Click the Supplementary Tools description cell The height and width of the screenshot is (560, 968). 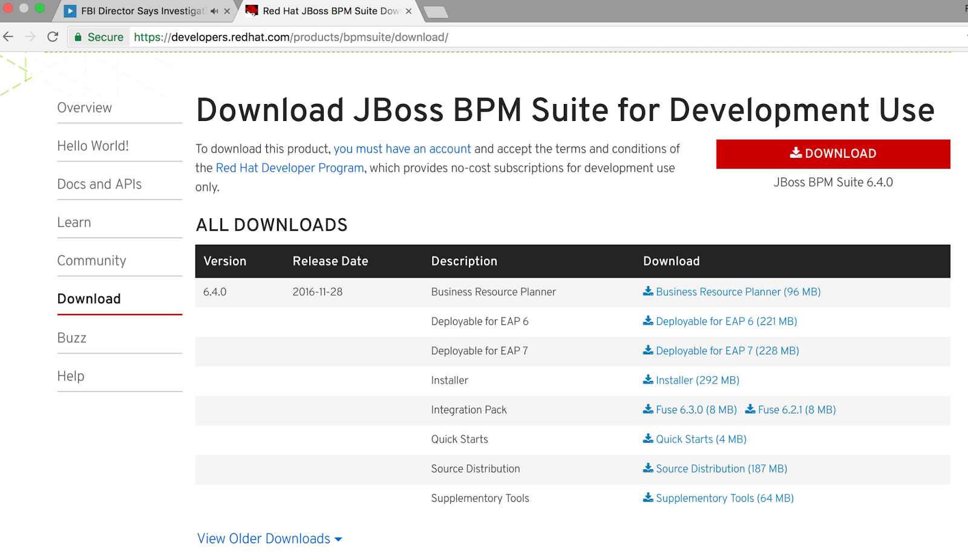[x=480, y=498]
